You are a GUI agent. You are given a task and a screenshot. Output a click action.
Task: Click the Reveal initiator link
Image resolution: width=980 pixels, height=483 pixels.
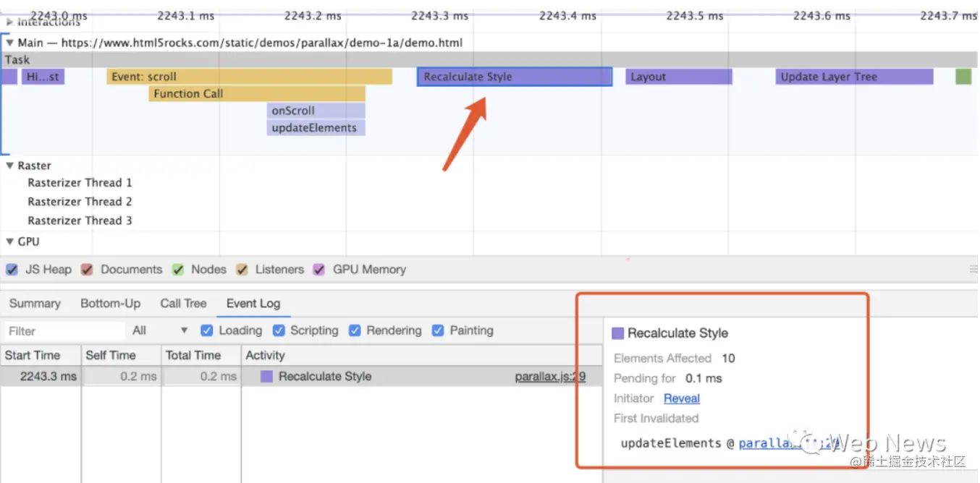coord(681,398)
